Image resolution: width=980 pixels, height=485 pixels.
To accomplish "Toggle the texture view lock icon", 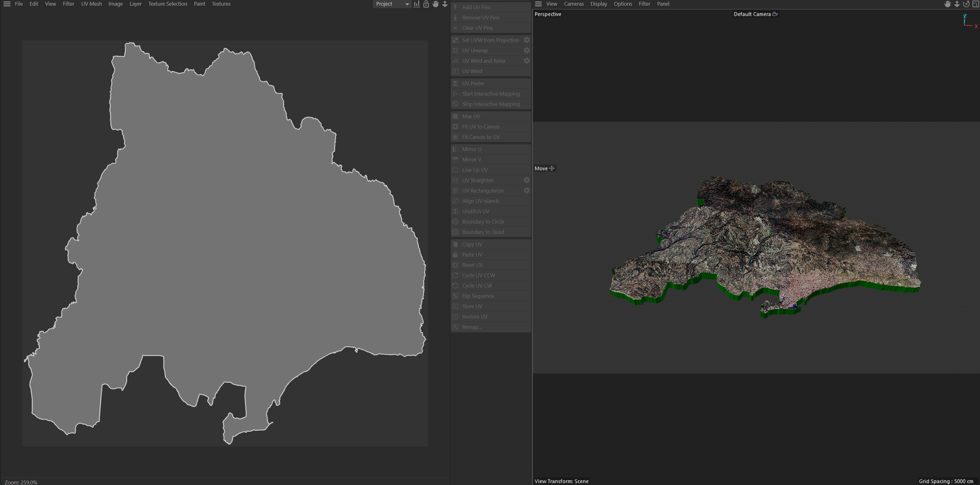I will coord(426,4).
